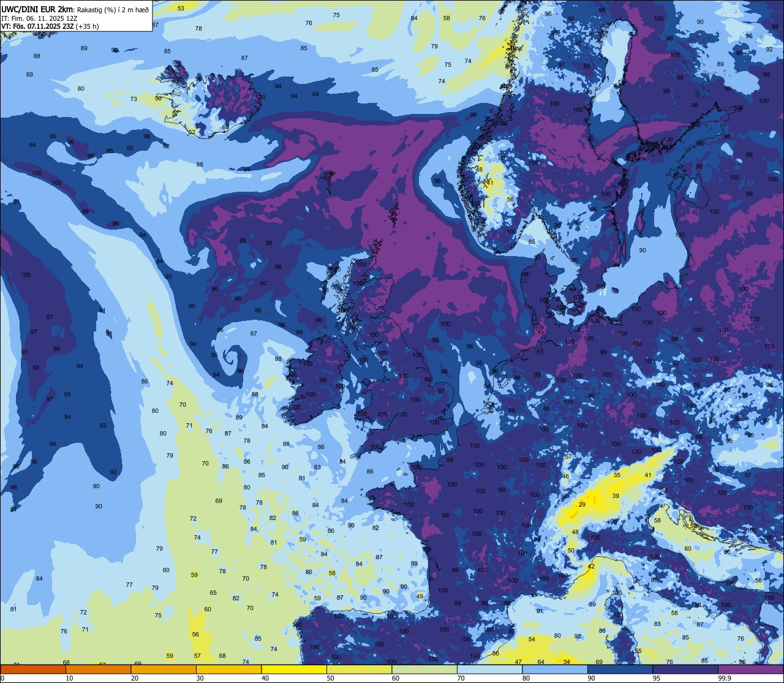Image resolution: width=784 pixels, height=683 pixels.
Task: Click the 'Rakastig (%) í 2 m hæð' label
Action: tap(112, 10)
